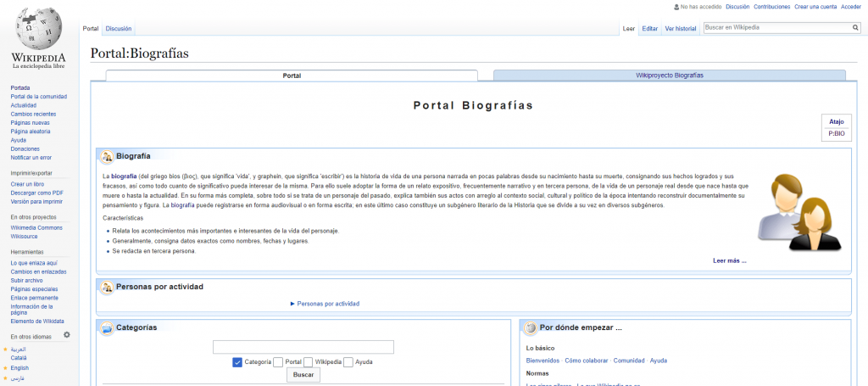
Task: Open the Discusión tab
Action: point(119,28)
